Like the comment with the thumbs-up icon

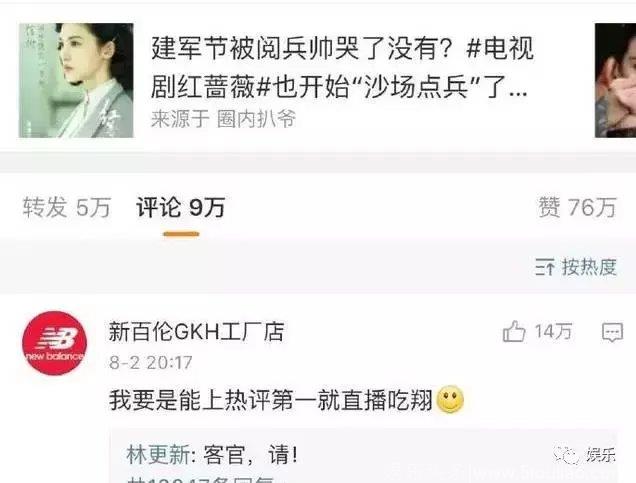[x=514, y=332]
